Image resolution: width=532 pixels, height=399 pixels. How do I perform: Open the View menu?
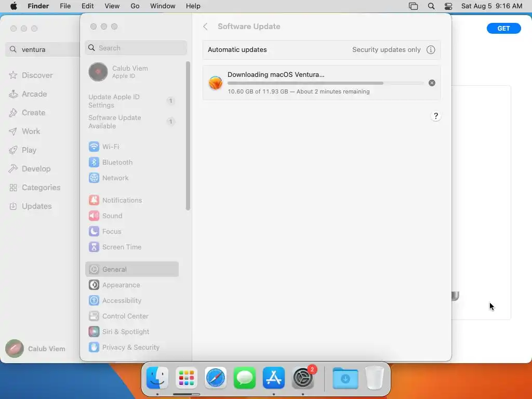(x=112, y=6)
